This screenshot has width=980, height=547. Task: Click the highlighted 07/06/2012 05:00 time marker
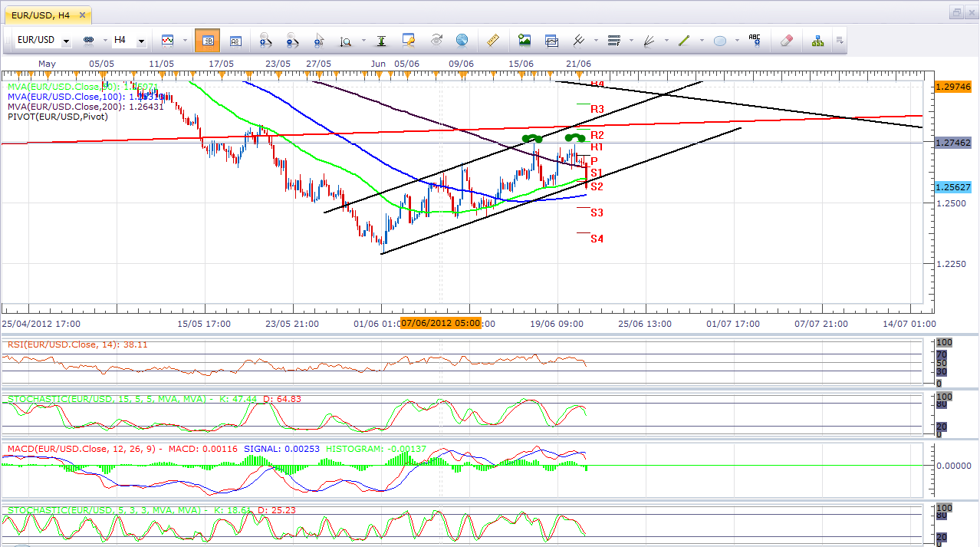coord(440,324)
